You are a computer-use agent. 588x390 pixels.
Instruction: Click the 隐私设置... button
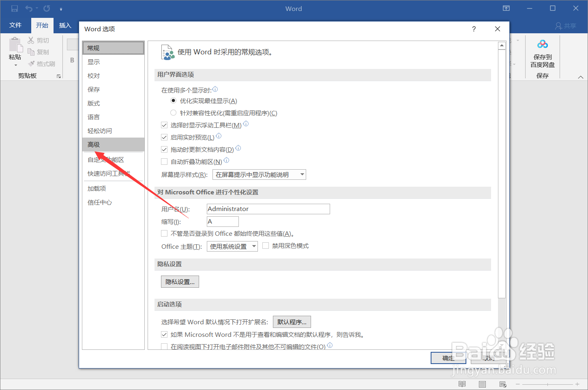point(180,282)
